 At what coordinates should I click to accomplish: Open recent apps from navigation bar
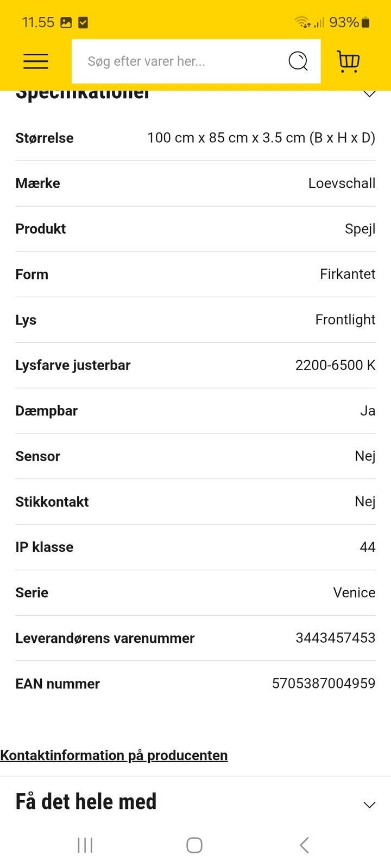point(85,845)
